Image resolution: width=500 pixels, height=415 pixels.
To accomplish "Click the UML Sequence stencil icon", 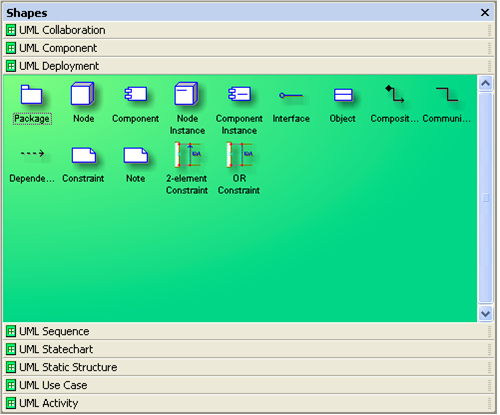I will coord(11,332).
